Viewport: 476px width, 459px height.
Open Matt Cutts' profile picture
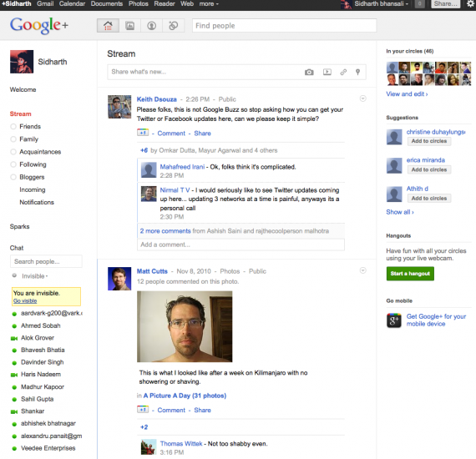coord(119,279)
